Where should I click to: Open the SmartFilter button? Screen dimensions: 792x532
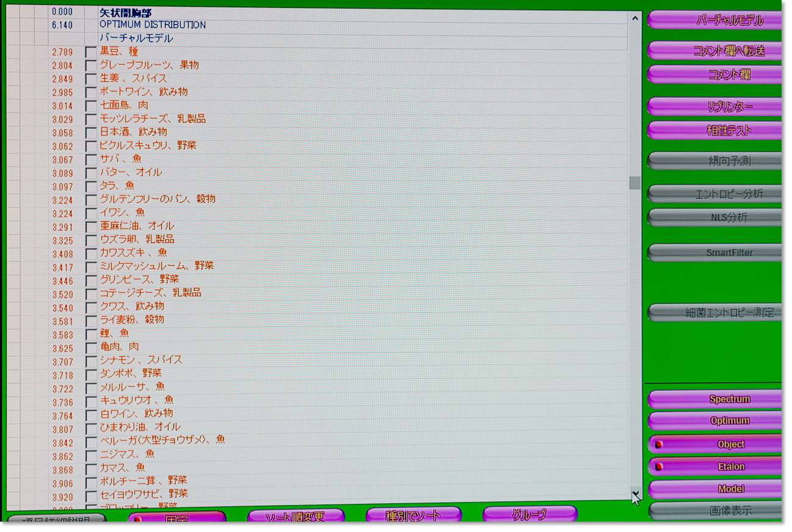click(715, 252)
